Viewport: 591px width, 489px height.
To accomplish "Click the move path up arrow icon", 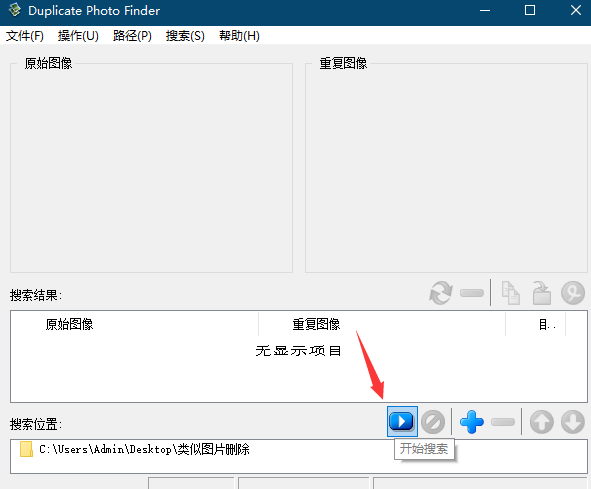I will [542, 422].
